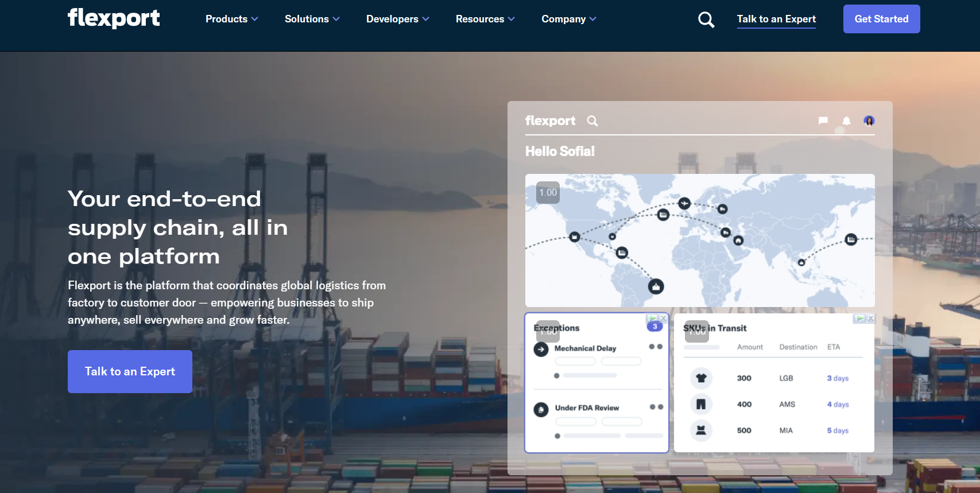This screenshot has width=980, height=493.
Task: Select the pants SKU icon in 400 row
Action: [x=701, y=404]
